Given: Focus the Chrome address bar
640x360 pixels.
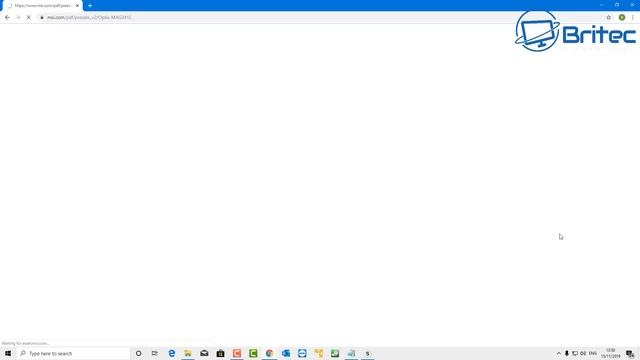Looking at the screenshot, I should (322, 18).
